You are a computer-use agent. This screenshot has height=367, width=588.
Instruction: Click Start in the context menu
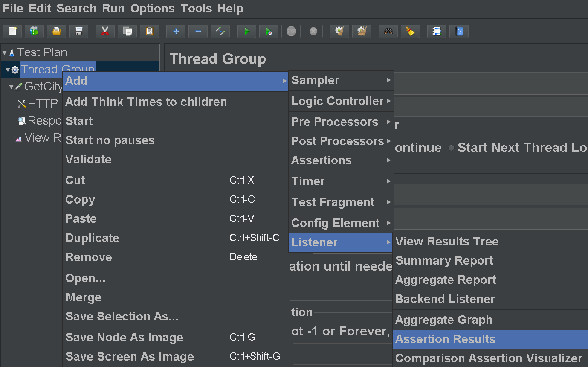pyautogui.click(x=175, y=121)
